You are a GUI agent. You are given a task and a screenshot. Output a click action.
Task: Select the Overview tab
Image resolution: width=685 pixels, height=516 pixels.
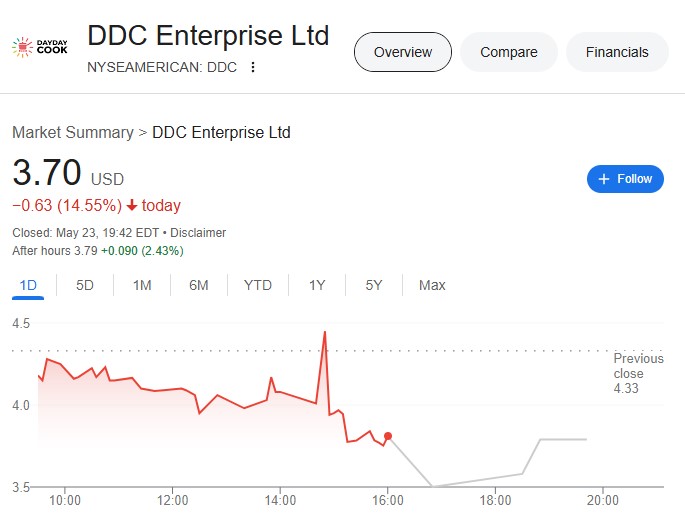point(403,52)
